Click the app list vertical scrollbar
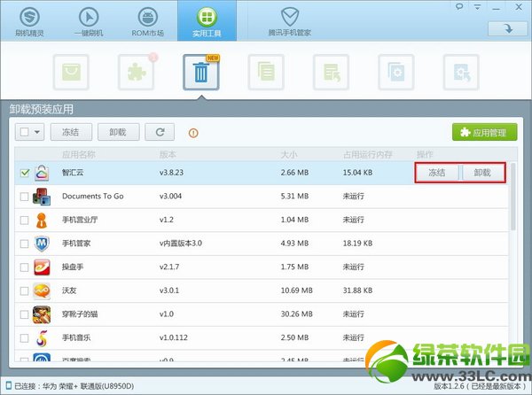 [x=513, y=197]
